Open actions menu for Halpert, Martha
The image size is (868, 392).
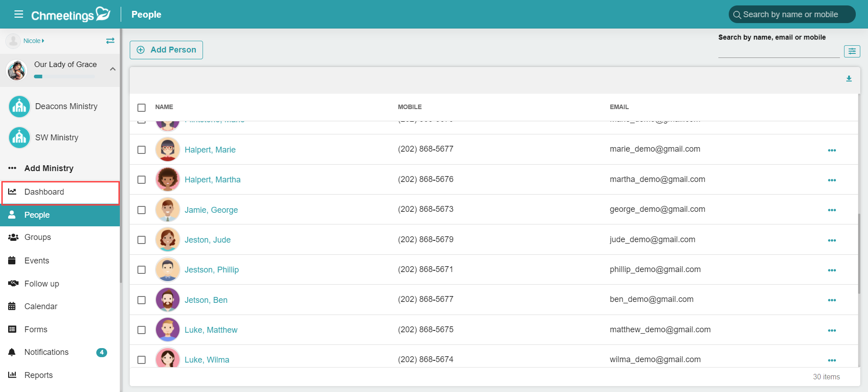tap(832, 180)
